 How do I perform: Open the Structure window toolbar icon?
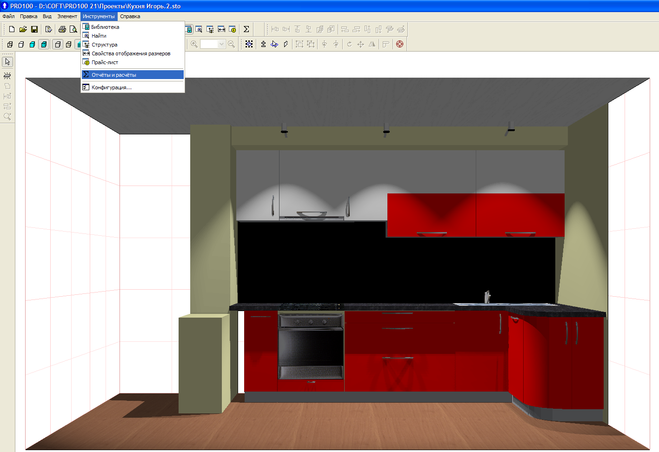pos(210,29)
